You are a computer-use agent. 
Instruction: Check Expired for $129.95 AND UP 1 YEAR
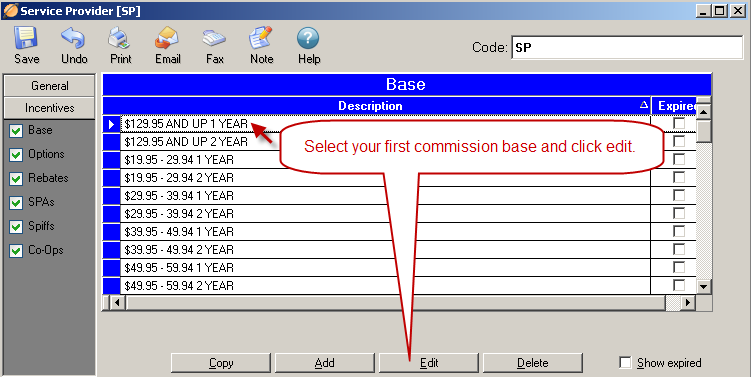click(x=679, y=124)
